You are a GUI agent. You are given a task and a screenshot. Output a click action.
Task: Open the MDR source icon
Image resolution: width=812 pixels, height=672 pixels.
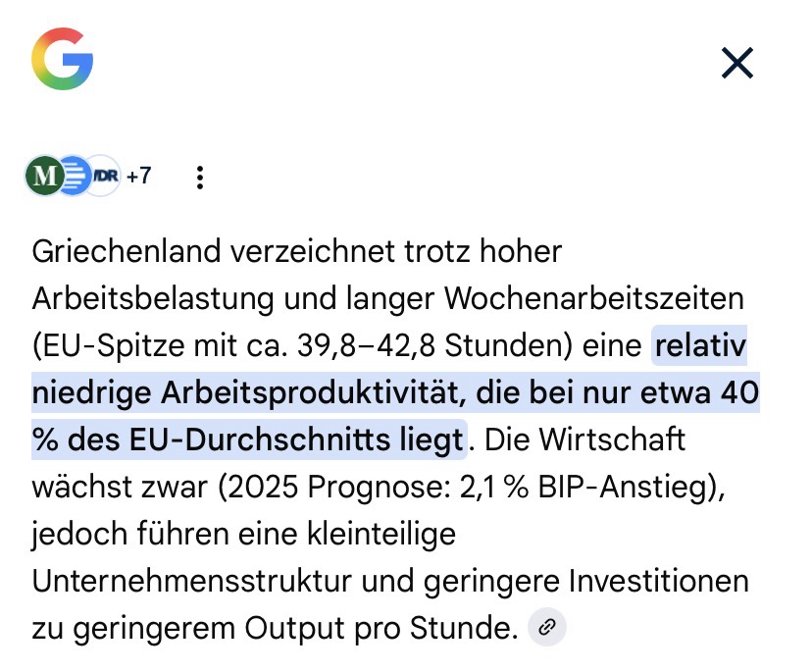click(102, 177)
